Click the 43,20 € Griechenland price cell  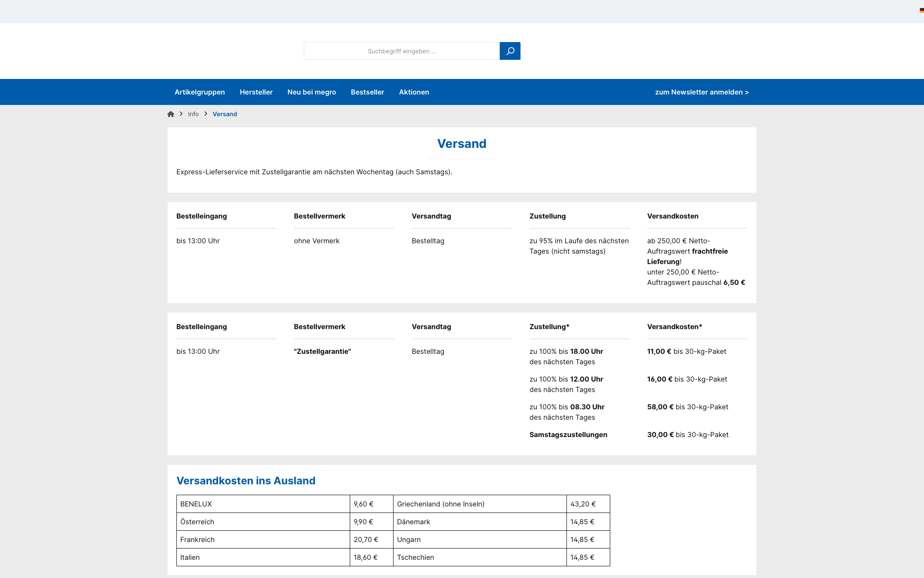tap(588, 504)
